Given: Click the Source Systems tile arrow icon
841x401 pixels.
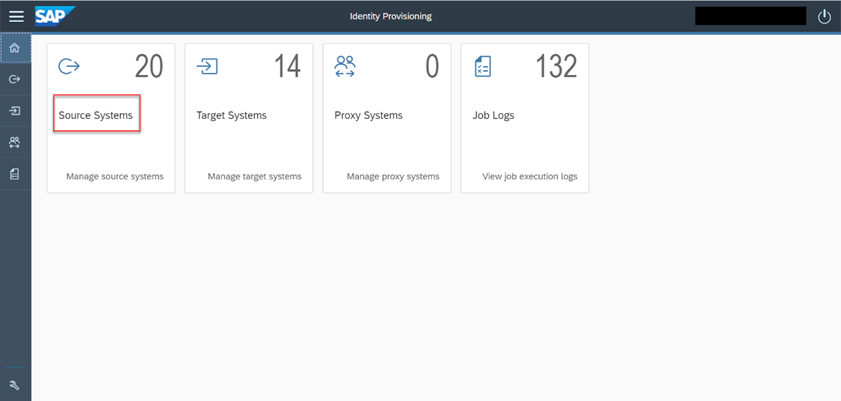Looking at the screenshot, I should [x=69, y=66].
